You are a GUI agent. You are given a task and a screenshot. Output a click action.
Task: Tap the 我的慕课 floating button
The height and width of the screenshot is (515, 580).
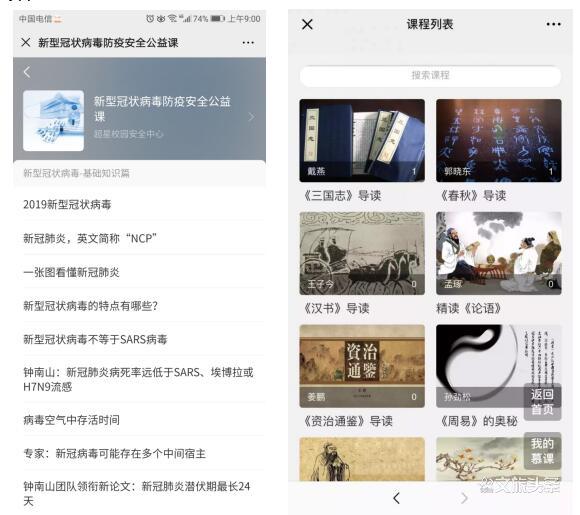coord(542,451)
